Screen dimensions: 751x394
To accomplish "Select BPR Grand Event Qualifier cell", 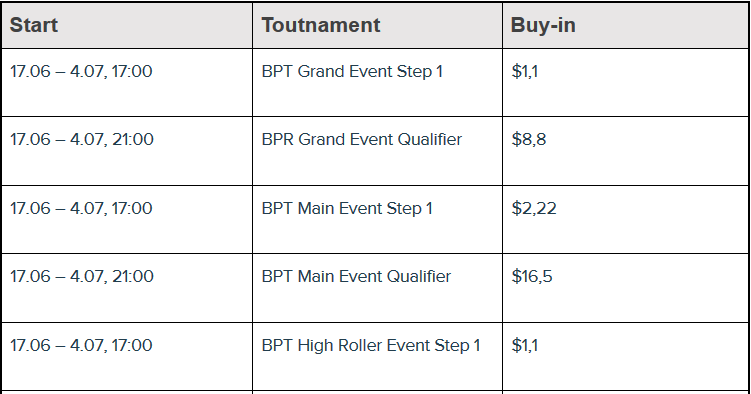I will (377, 151).
